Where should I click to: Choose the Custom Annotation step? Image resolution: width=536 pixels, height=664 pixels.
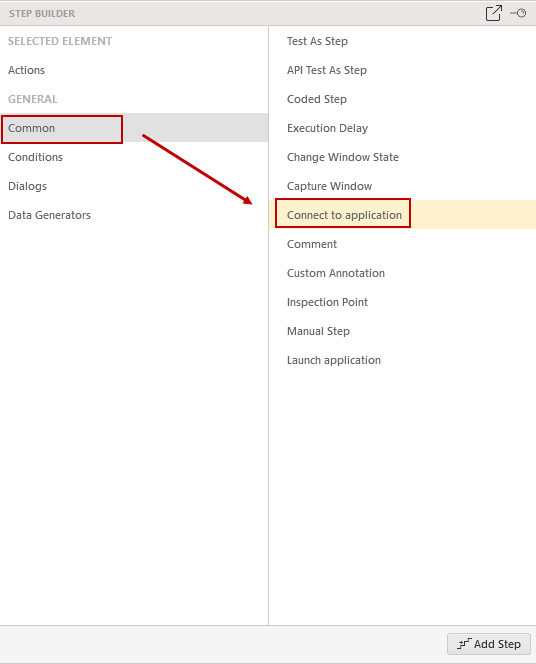click(402, 273)
